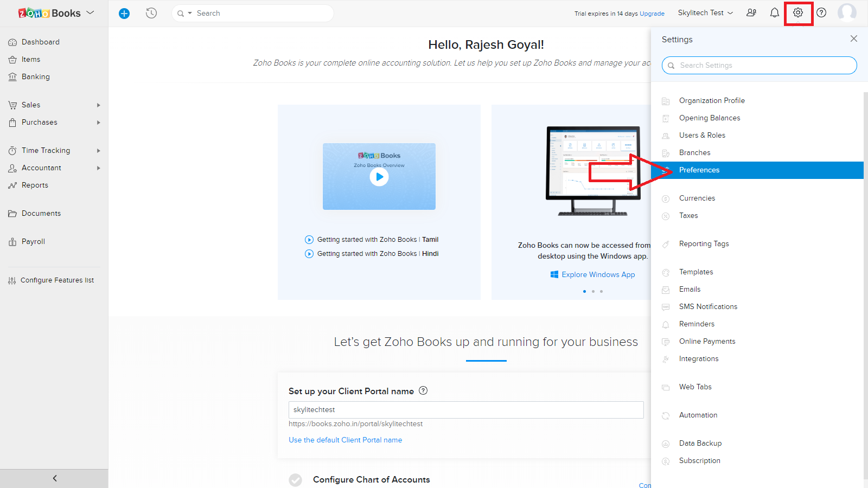The width and height of the screenshot is (868, 488).
Task: Select the second carousel dot
Action: 593,291
